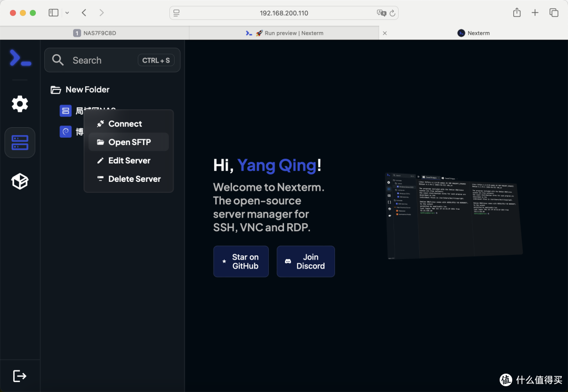Click the Search servers field
Screen dimensions: 568x392
pos(100,60)
